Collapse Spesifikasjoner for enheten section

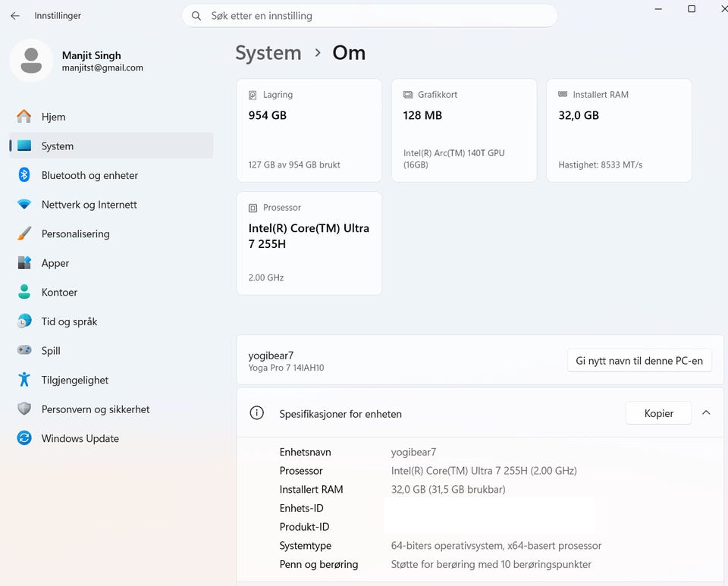706,412
